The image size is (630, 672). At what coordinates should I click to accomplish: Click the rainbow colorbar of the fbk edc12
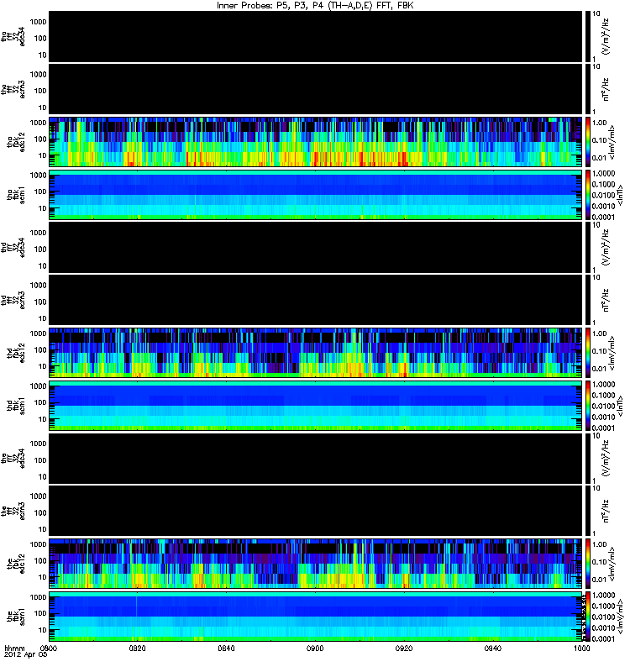(587, 564)
